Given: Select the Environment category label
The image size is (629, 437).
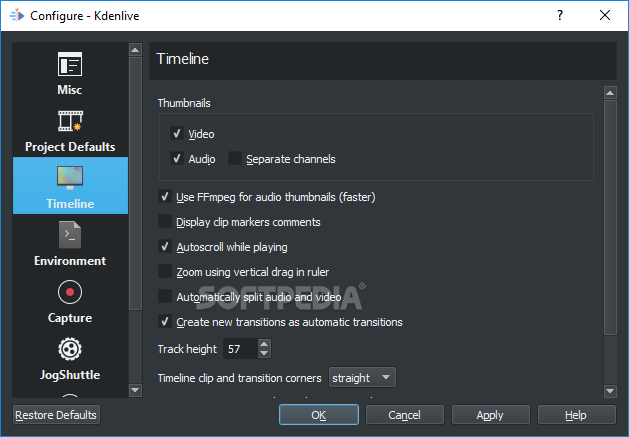Looking at the screenshot, I should point(70,261).
